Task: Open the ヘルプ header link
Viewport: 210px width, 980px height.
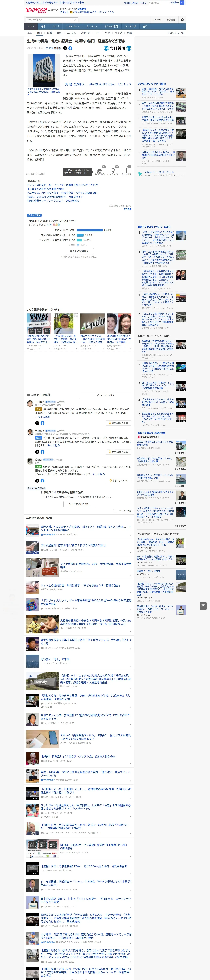Action: coord(143,3)
